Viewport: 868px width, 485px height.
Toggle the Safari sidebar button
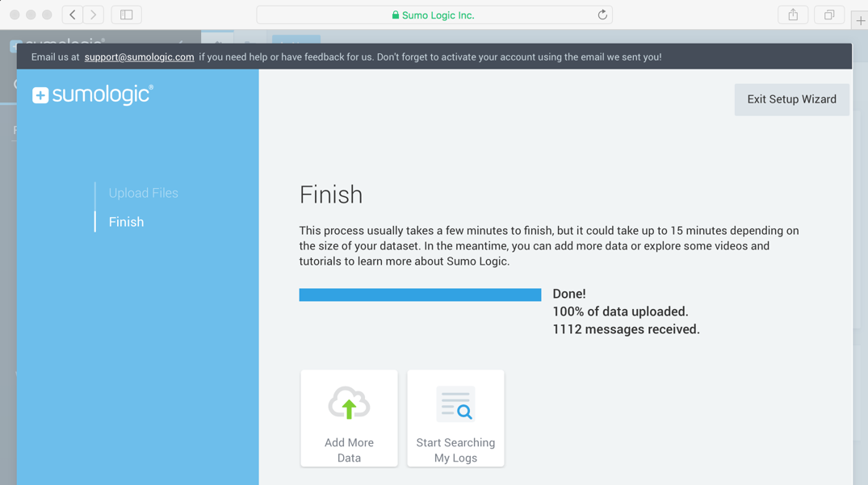click(126, 15)
